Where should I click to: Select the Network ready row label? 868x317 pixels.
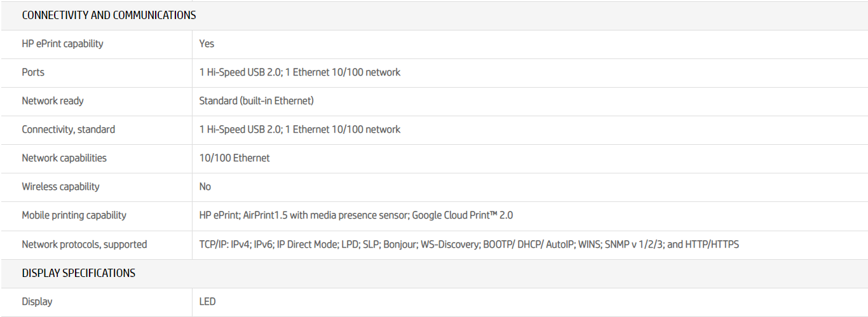pos(53,101)
